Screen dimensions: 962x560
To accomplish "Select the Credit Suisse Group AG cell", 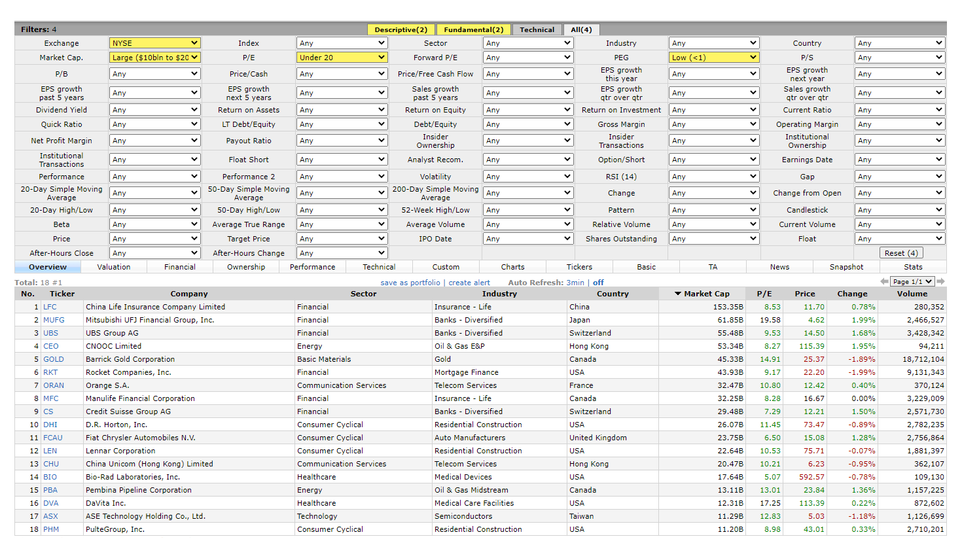I will tap(128, 411).
